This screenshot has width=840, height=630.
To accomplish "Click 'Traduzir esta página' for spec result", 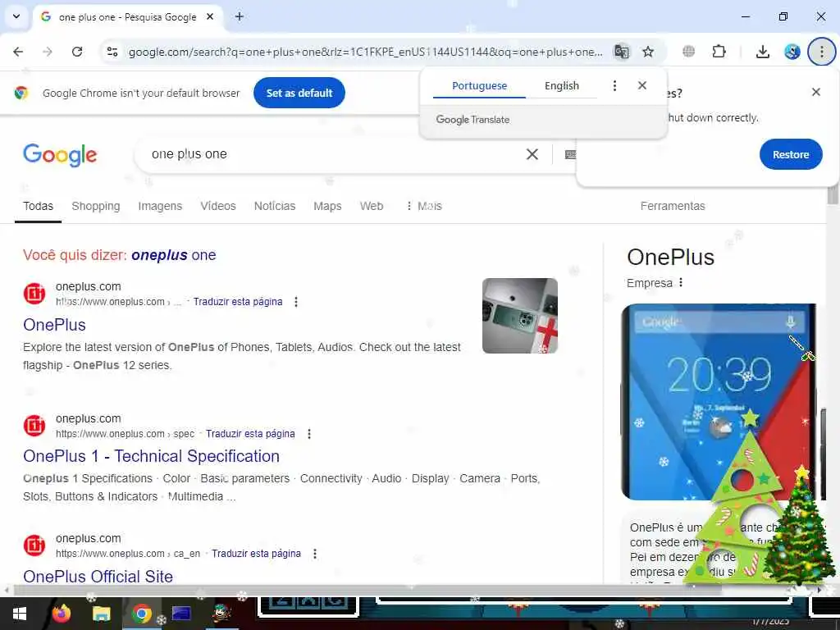I will click(250, 433).
